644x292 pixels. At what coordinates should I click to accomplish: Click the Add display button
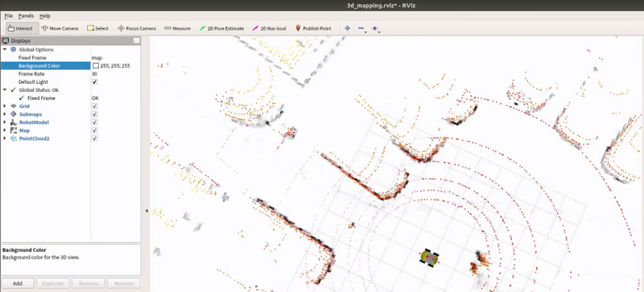click(x=17, y=283)
